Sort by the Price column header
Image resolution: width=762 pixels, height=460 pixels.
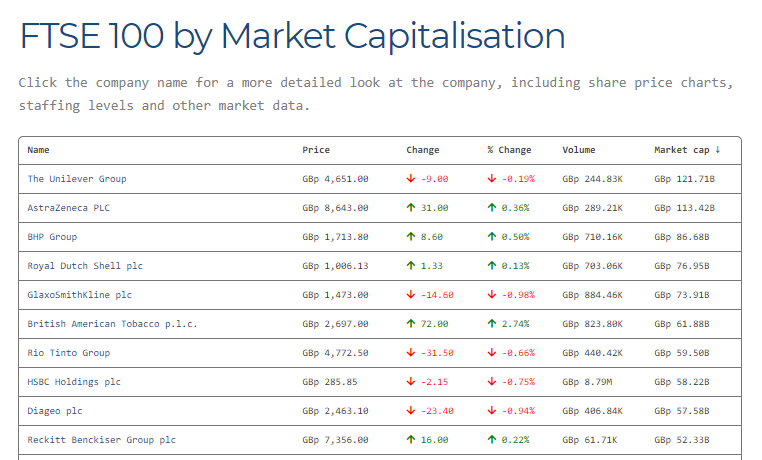(x=316, y=150)
